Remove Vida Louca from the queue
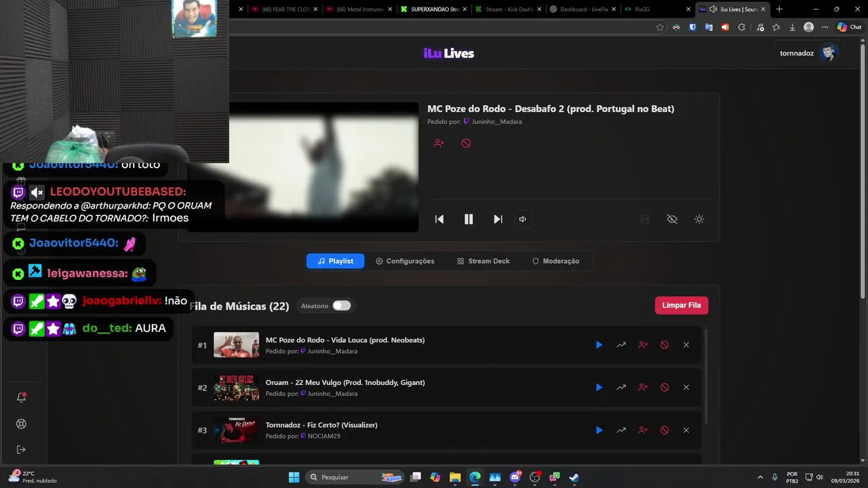This screenshot has width=868, height=488. point(686,345)
